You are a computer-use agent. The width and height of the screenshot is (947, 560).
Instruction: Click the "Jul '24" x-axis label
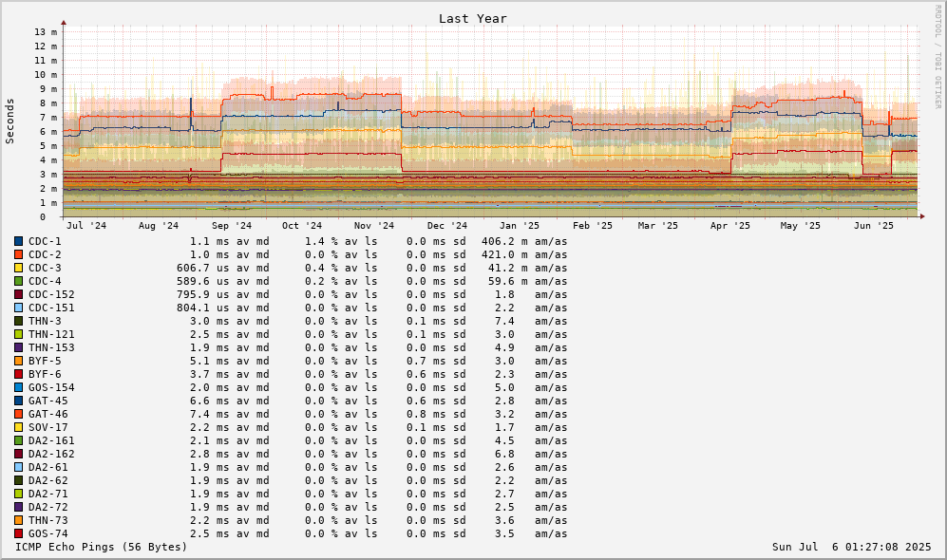(x=86, y=226)
